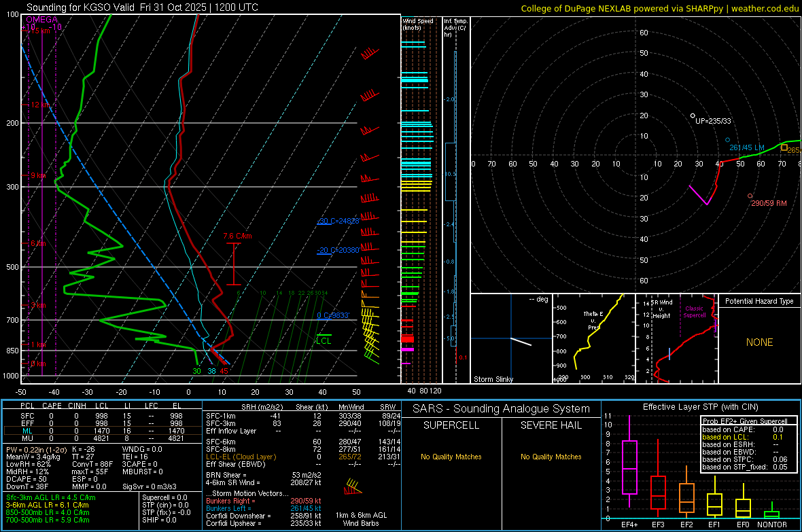Click the Classic Supercell label
802x532 pixels.
point(695,312)
